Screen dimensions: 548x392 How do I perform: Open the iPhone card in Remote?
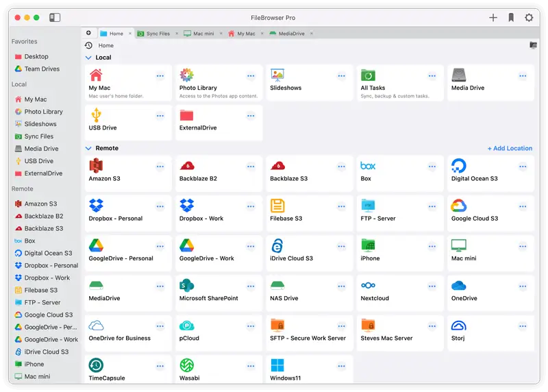[x=400, y=253]
